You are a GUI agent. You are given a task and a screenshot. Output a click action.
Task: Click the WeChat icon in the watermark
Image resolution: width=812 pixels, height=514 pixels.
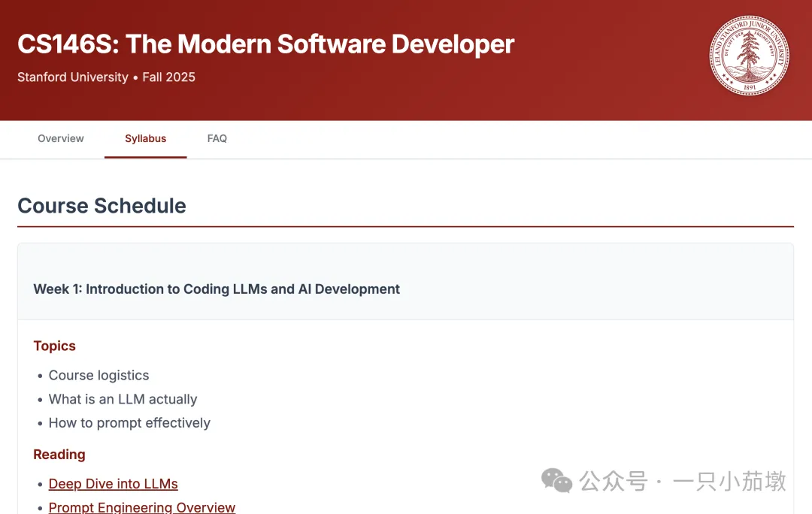tap(557, 481)
